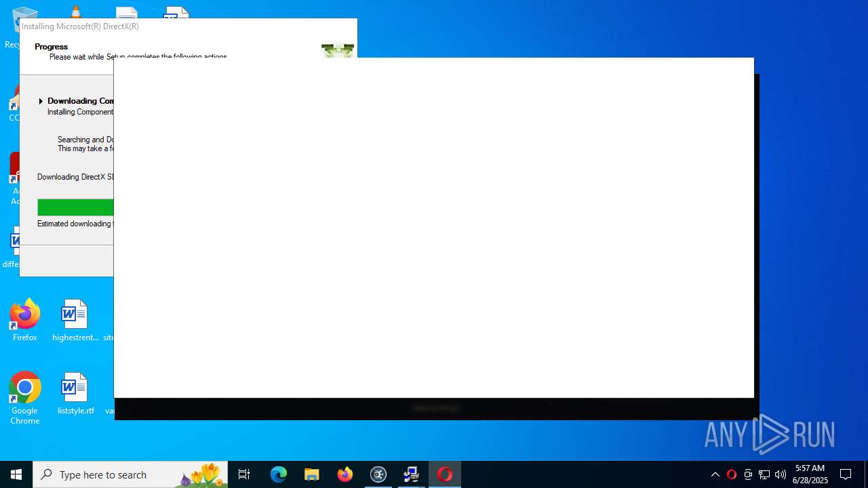This screenshot has height=488, width=868.
Task: Select the 'diffe…' Word document on desktop
Action: pos(12,247)
